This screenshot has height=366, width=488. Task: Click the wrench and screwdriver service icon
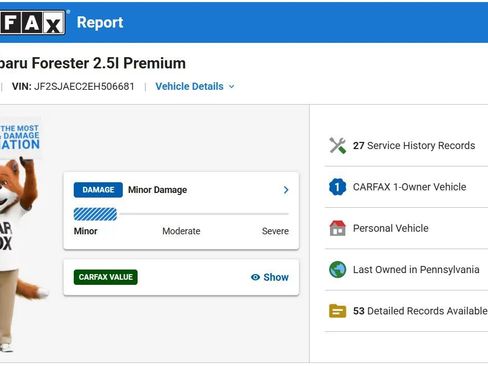[x=337, y=145]
